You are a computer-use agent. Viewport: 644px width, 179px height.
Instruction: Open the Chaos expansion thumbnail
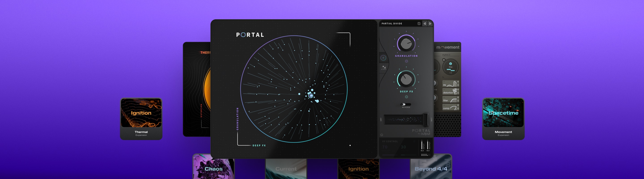click(214, 166)
